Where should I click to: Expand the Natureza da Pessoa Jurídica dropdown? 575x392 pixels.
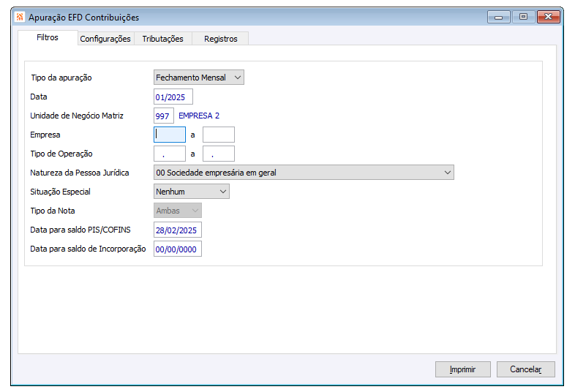304,173
